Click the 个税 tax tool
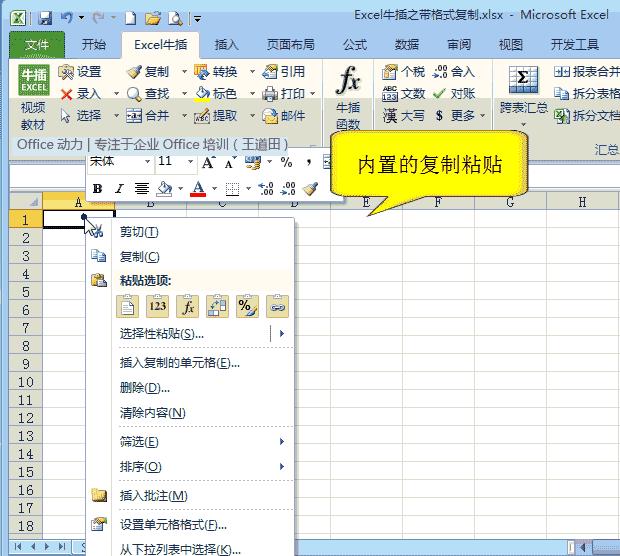Viewport: 620px width, 556px height. [403, 72]
